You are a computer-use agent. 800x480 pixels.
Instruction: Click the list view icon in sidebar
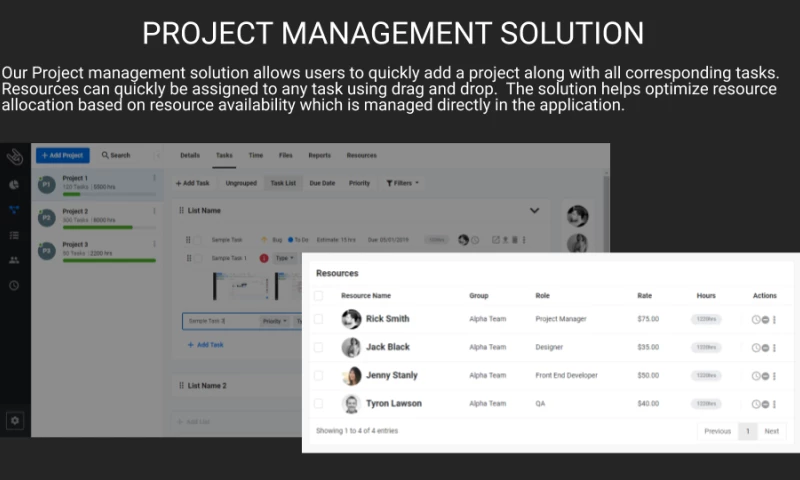click(14, 235)
